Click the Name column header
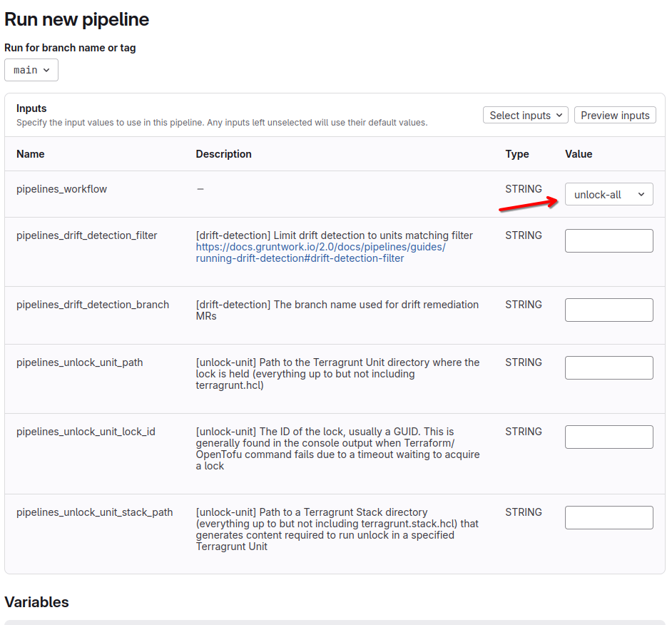Image resolution: width=672 pixels, height=625 pixels. (31, 154)
